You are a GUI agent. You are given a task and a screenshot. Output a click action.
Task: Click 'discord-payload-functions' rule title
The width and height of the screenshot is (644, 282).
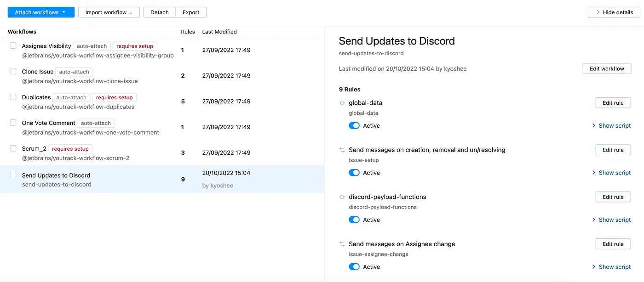point(387,197)
